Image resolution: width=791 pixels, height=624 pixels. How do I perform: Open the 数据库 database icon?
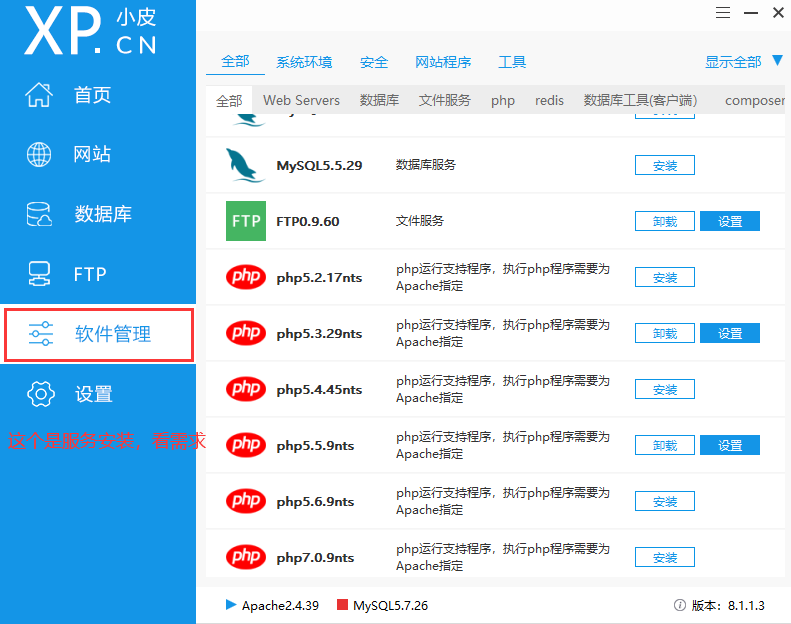coord(39,214)
